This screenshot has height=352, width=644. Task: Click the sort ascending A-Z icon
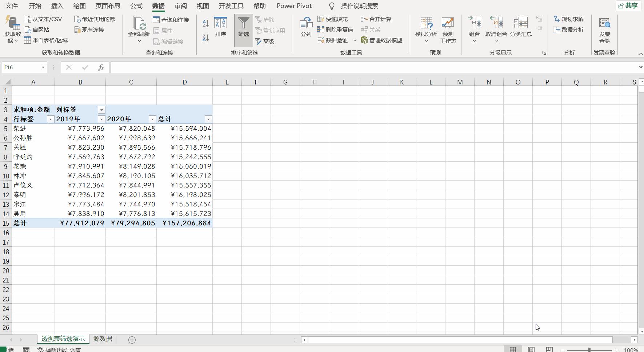click(205, 23)
